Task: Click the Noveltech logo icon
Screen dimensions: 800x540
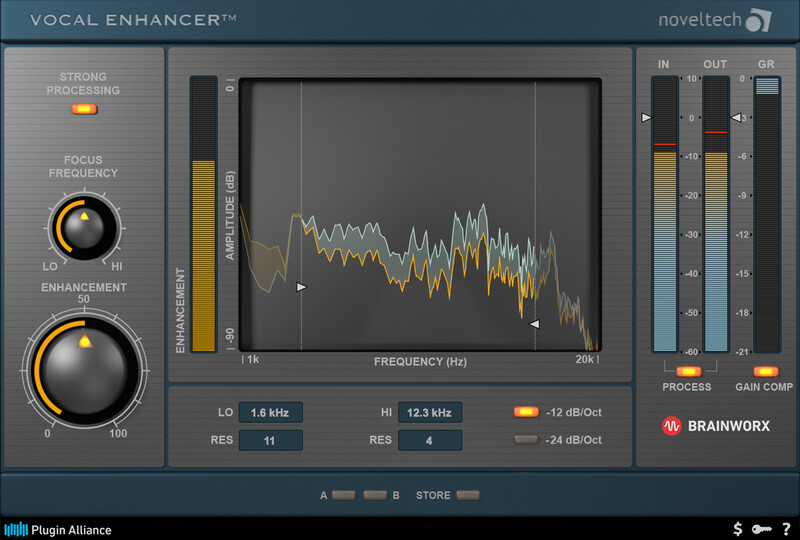Action: click(x=761, y=21)
